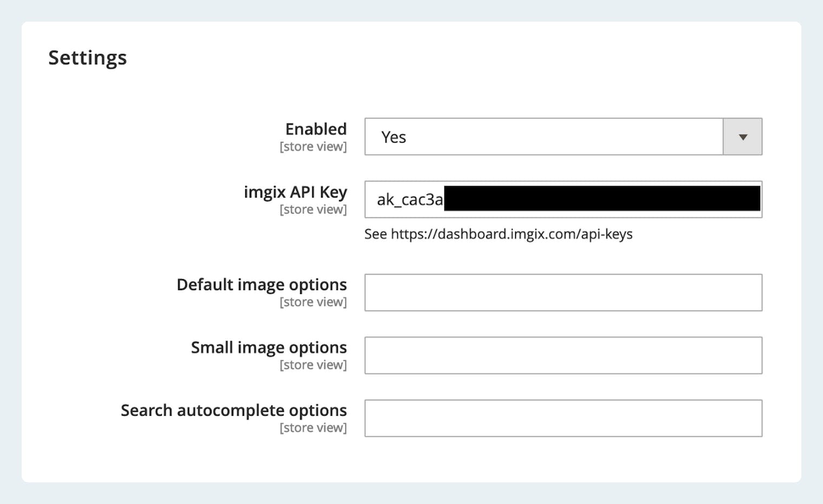Screen dimensions: 823x504
Task: Click the arrow button on the Enabled dropdown
Action: (742, 137)
